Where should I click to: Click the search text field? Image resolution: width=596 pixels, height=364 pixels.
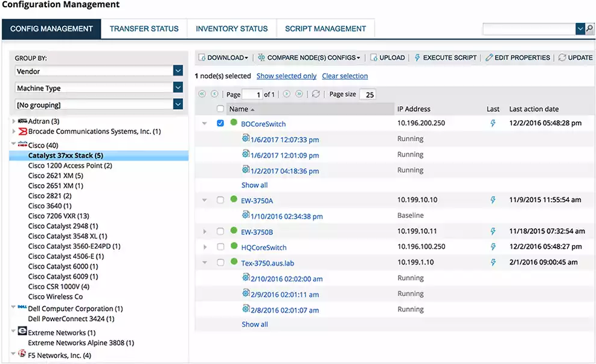point(529,29)
